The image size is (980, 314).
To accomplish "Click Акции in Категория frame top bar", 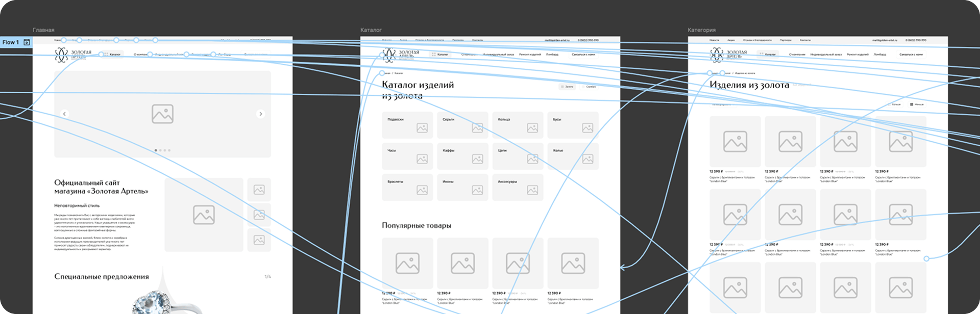I will coord(731,40).
